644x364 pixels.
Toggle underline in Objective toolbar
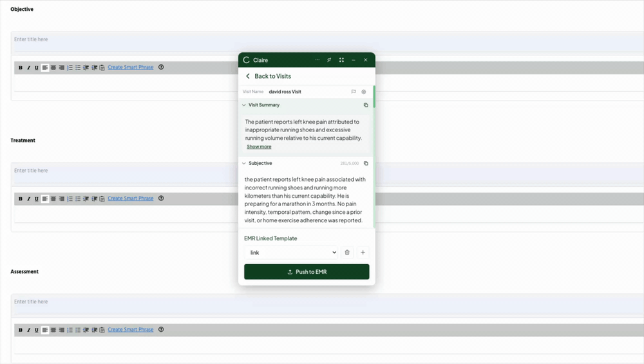[37, 68]
